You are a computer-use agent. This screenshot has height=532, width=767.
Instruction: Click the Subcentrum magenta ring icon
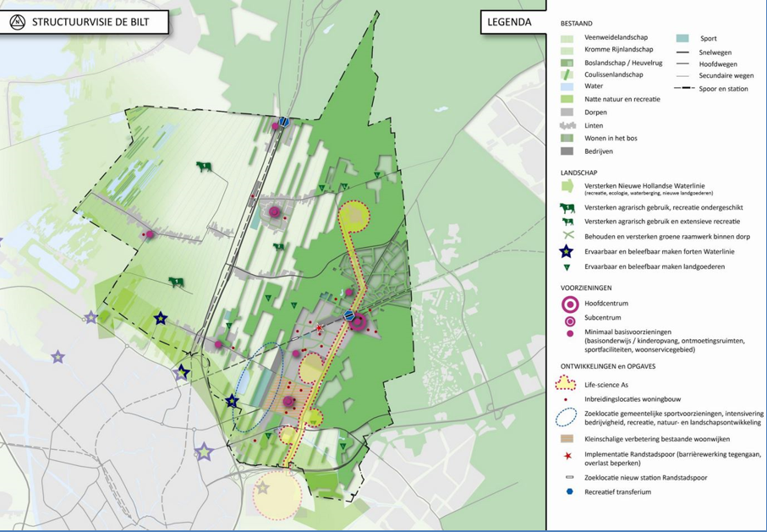click(x=570, y=321)
